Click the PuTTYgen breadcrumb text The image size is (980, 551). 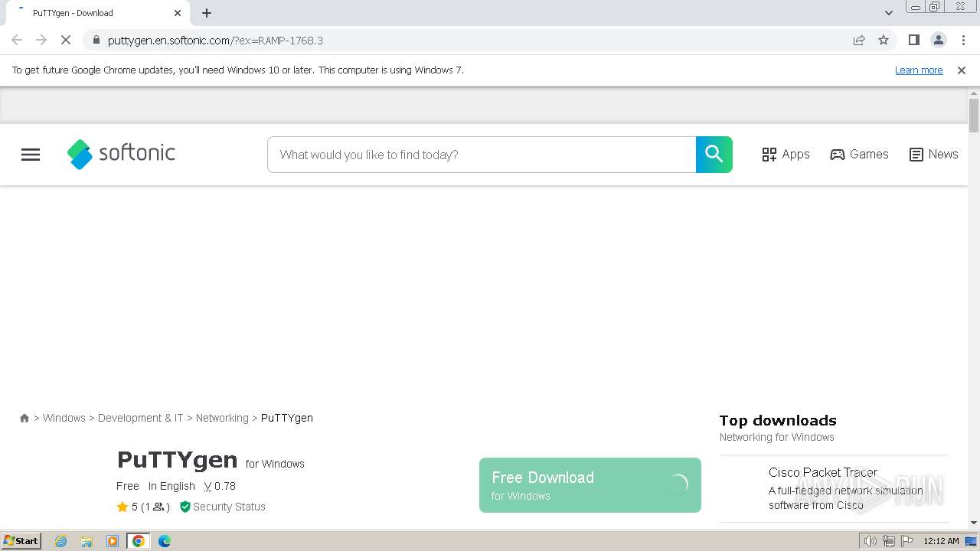pos(287,418)
